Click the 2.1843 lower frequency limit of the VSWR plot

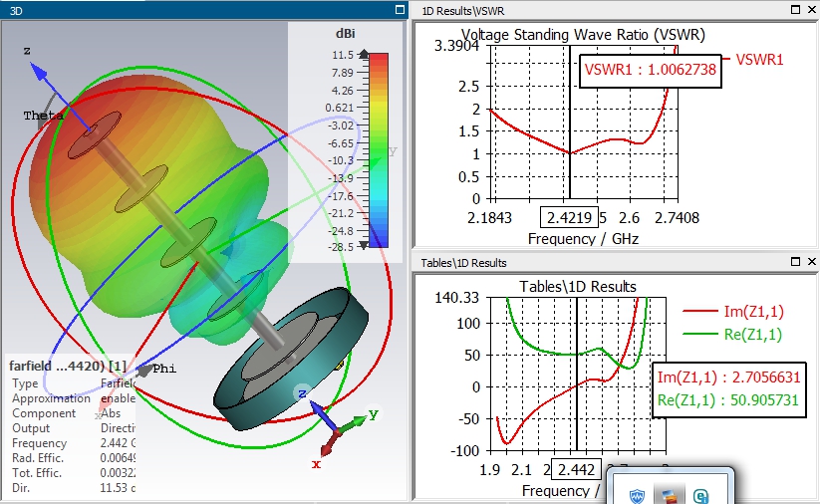pos(489,217)
